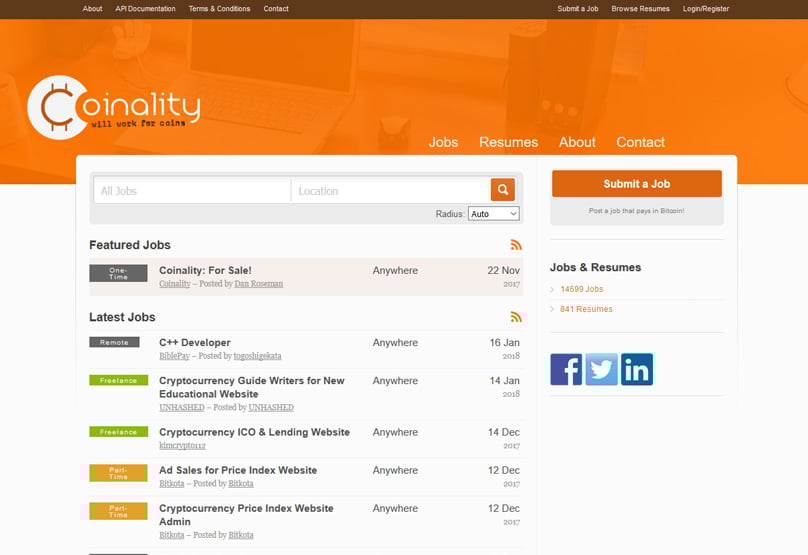Open About in the top bar

[92, 9]
